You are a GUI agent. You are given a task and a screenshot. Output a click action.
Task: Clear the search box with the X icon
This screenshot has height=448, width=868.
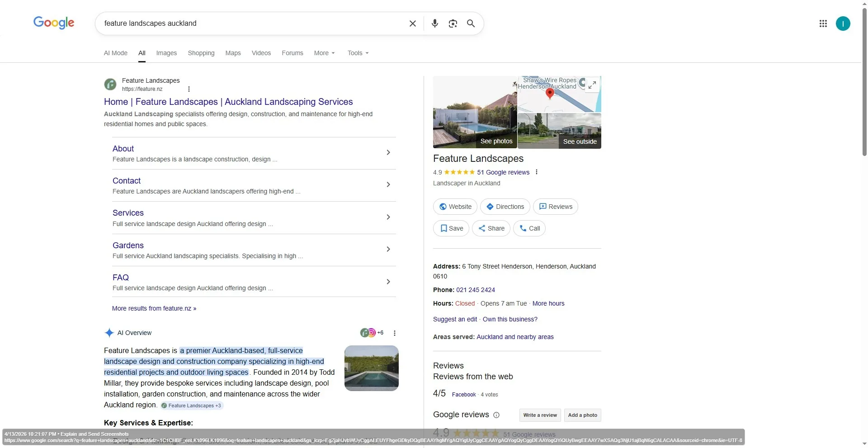(x=412, y=24)
